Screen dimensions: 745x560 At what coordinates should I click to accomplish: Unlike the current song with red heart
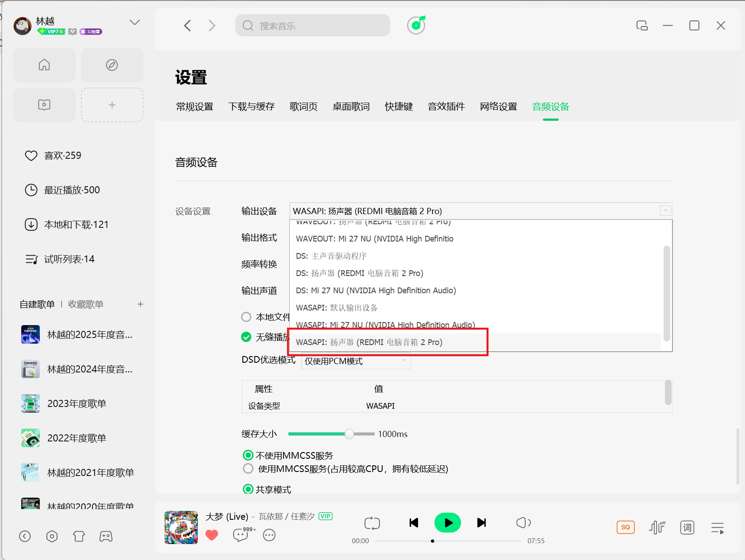(x=212, y=535)
